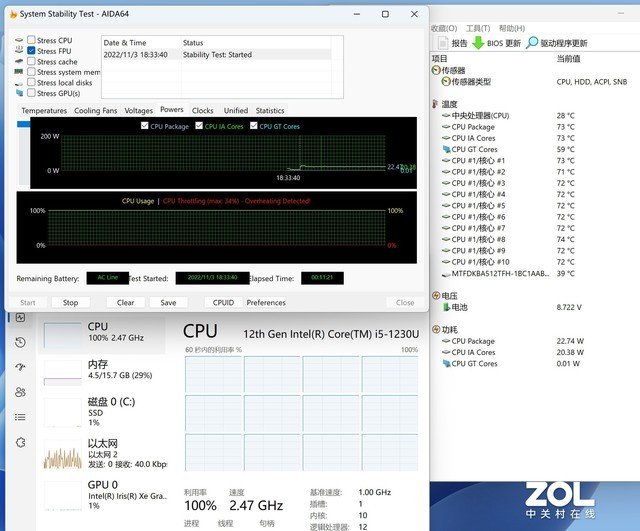The height and width of the screenshot is (531, 640).
Task: Click the 项目 column header
Action: pos(440,59)
